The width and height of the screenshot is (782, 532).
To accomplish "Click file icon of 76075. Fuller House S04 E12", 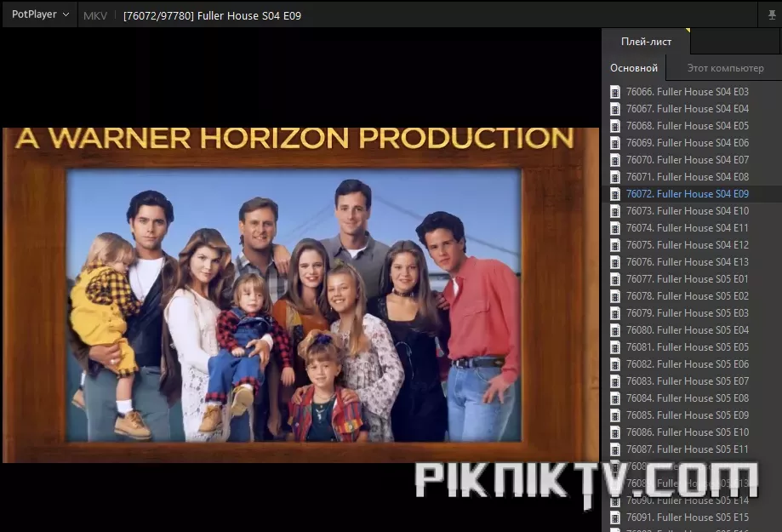I will pos(615,244).
